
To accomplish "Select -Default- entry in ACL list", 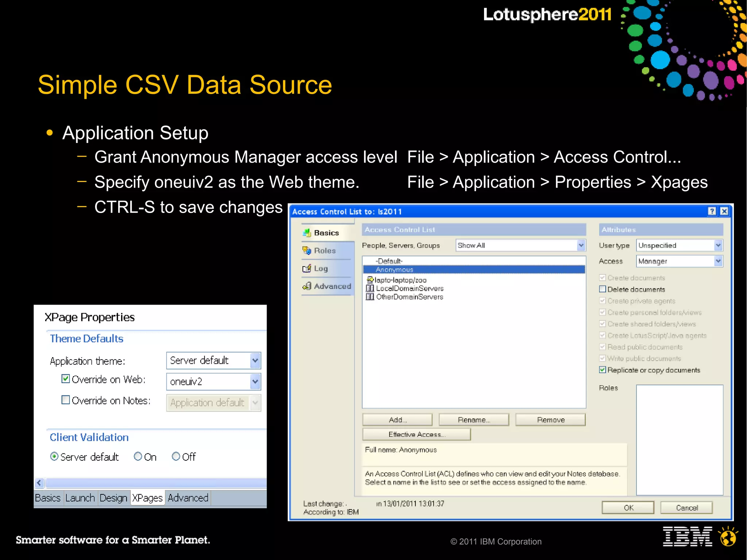I will [x=389, y=261].
